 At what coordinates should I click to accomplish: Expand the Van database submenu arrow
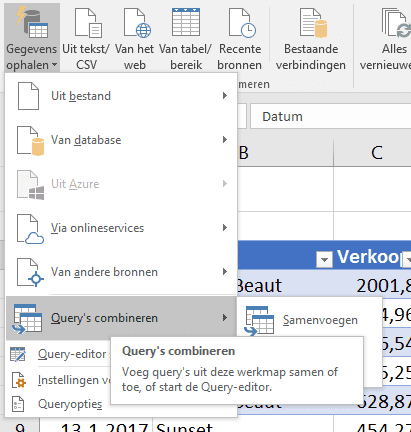click(x=225, y=140)
